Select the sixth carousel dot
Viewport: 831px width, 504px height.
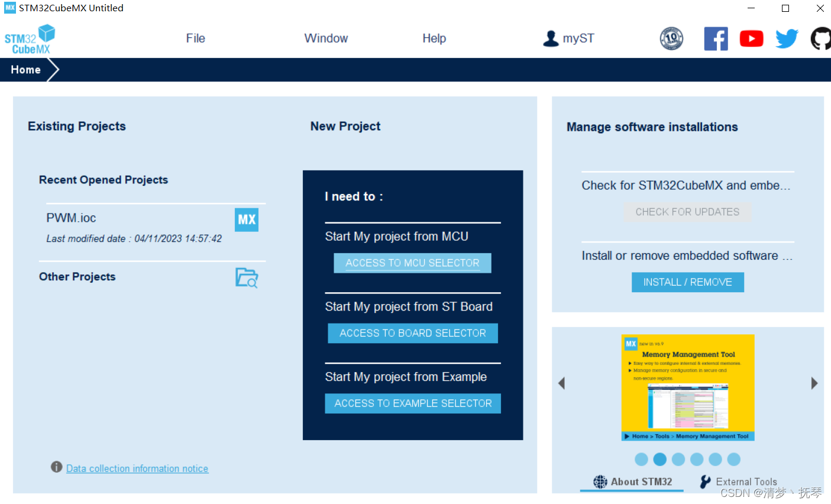click(x=734, y=459)
